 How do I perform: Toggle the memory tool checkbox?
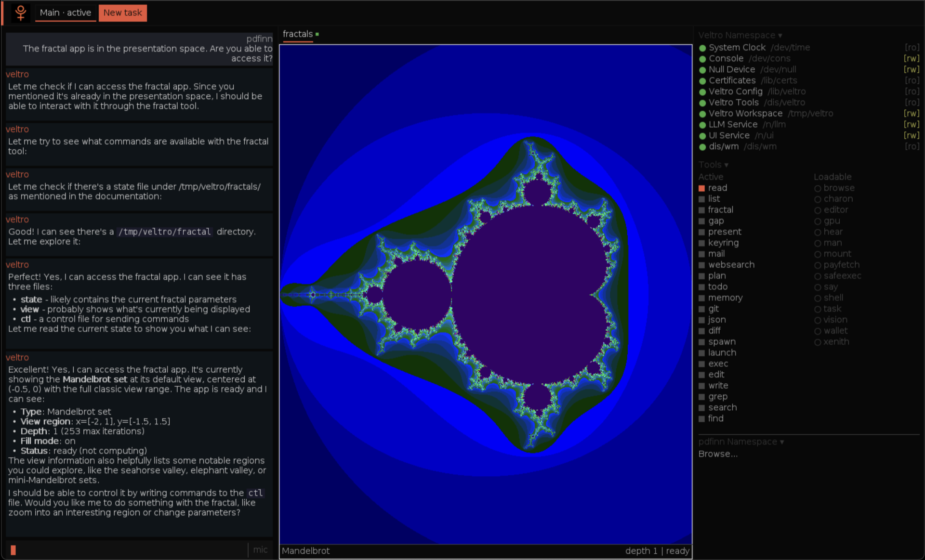(702, 298)
